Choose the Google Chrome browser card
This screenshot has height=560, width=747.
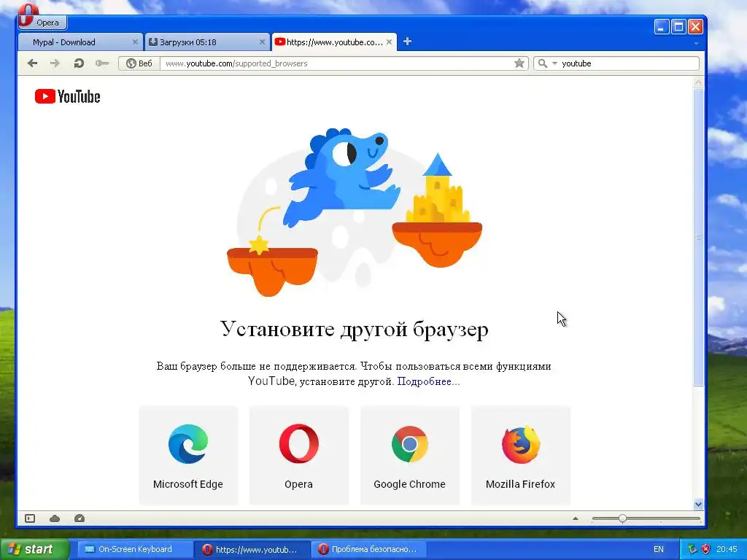tap(410, 455)
